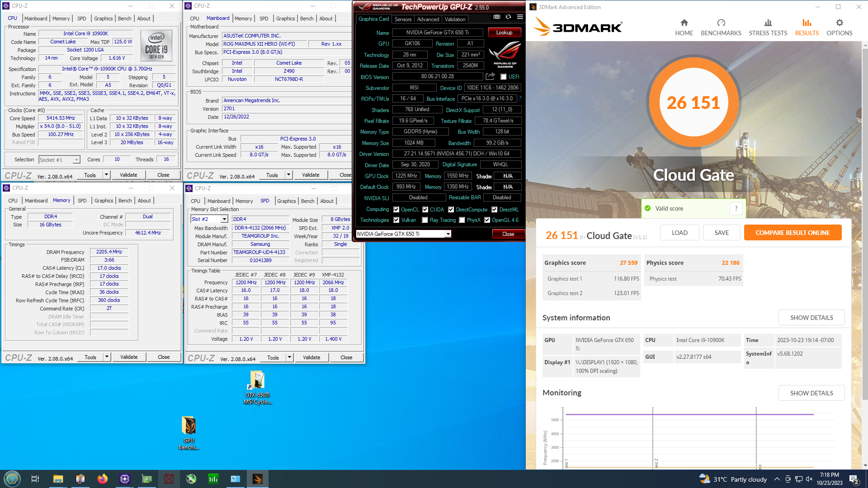Viewport: 868px width, 488px height.
Task: Show Monitoring details in 3DMark
Action: pyautogui.click(x=811, y=393)
